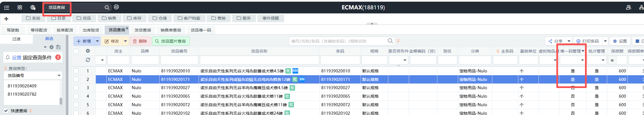
Task: Click the 删除 button
Action: point(140,41)
